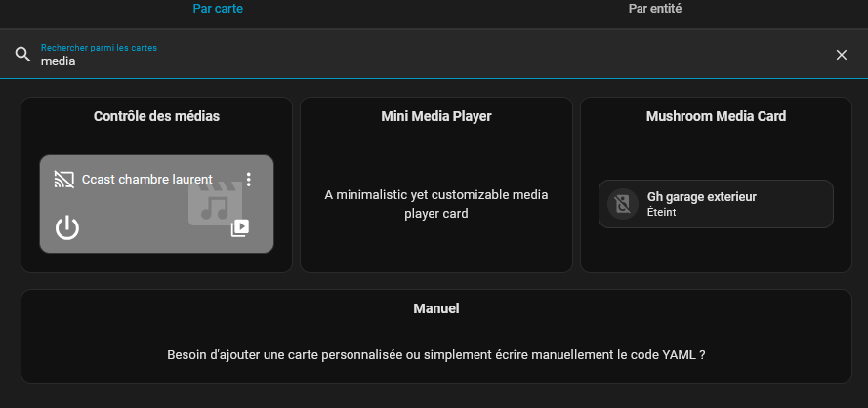Clear the search with the X icon

(x=841, y=55)
